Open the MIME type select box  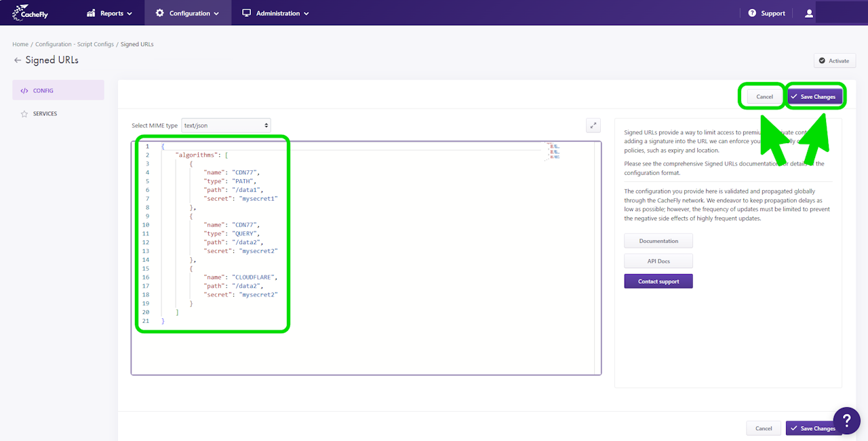coord(226,126)
